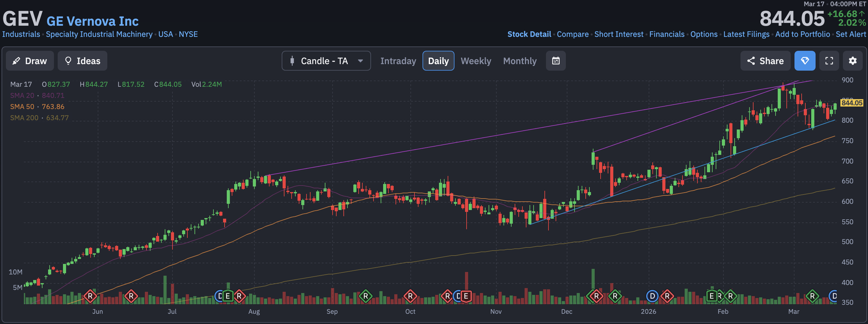The height and width of the screenshot is (324, 868).
Task: Click the green E earnings marker in late July
Action: (x=228, y=296)
